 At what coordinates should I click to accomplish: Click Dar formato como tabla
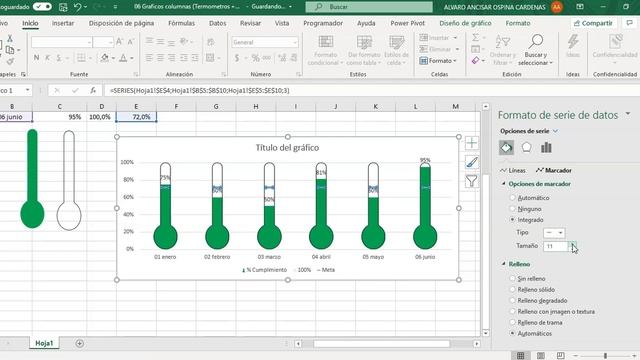364,50
